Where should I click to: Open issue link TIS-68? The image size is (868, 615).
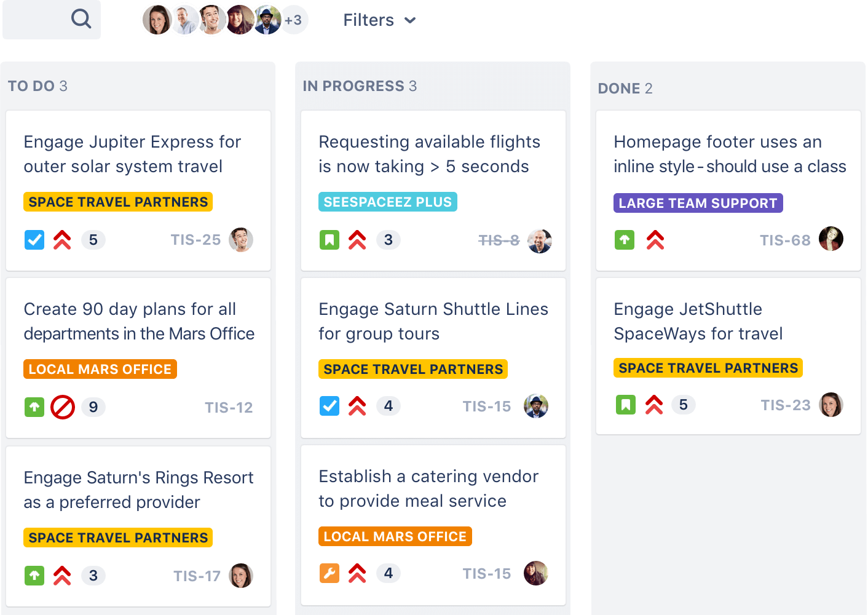[x=785, y=240]
